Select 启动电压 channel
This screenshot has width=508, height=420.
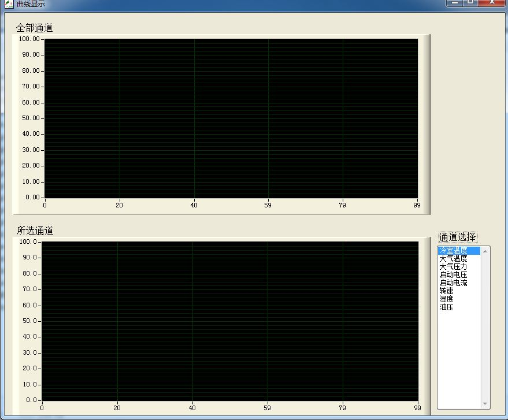click(453, 274)
